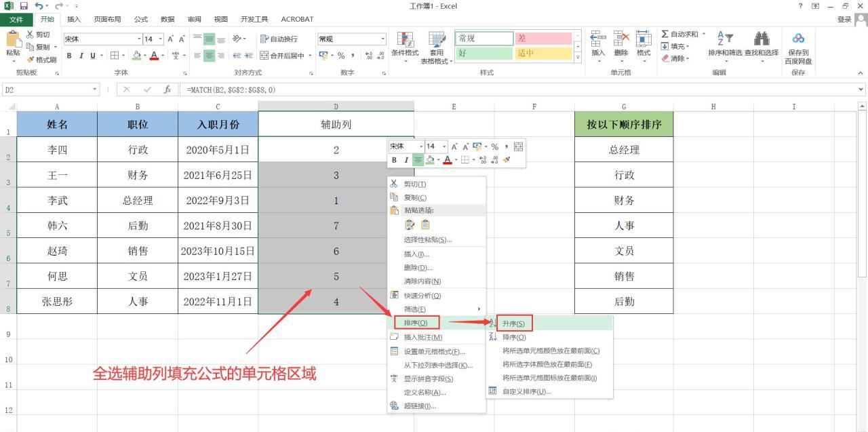Switch to the 数据 (Data) ribbon tab
Screen dimensions: 868x432
[x=167, y=19]
